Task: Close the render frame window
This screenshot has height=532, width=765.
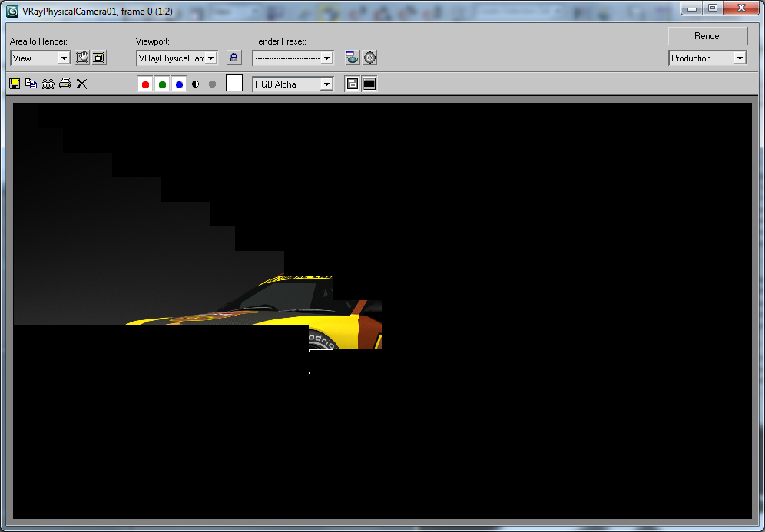Action: [x=741, y=8]
